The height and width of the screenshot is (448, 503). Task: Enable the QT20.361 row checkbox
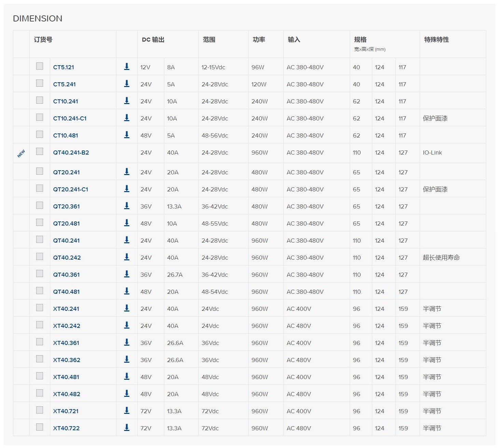click(40, 205)
